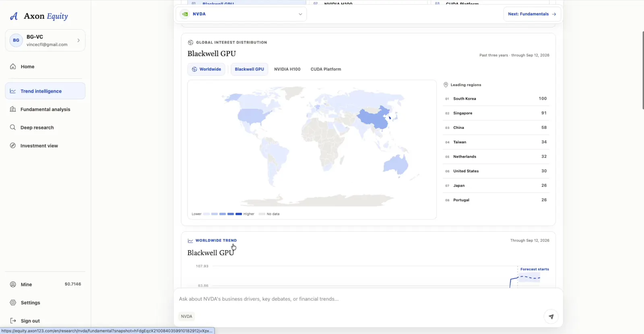Click the Blackwell GPU heading above map
644x334 pixels.
click(x=212, y=54)
